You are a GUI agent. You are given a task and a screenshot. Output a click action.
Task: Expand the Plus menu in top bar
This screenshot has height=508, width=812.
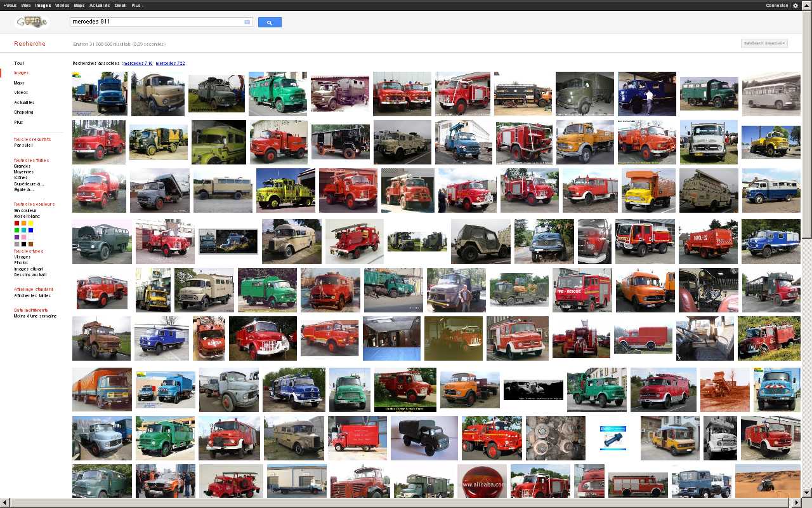point(137,5)
